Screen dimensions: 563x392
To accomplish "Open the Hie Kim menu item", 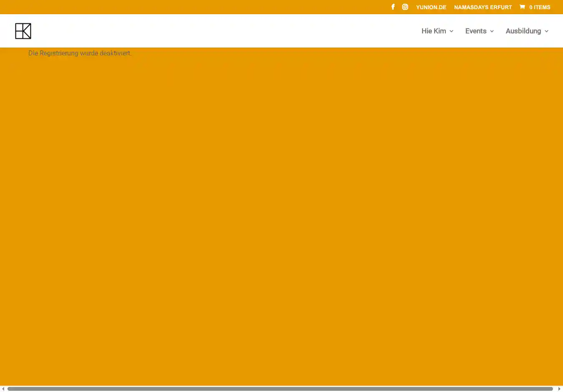I will pyautogui.click(x=433, y=31).
